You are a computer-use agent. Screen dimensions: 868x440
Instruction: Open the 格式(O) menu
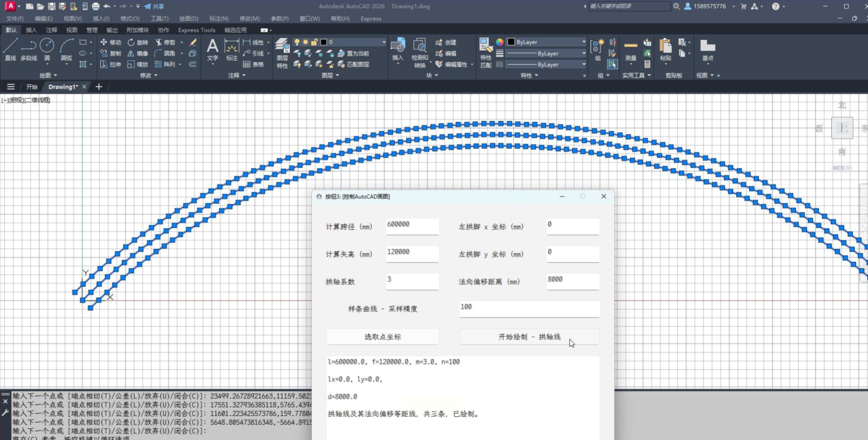click(130, 19)
